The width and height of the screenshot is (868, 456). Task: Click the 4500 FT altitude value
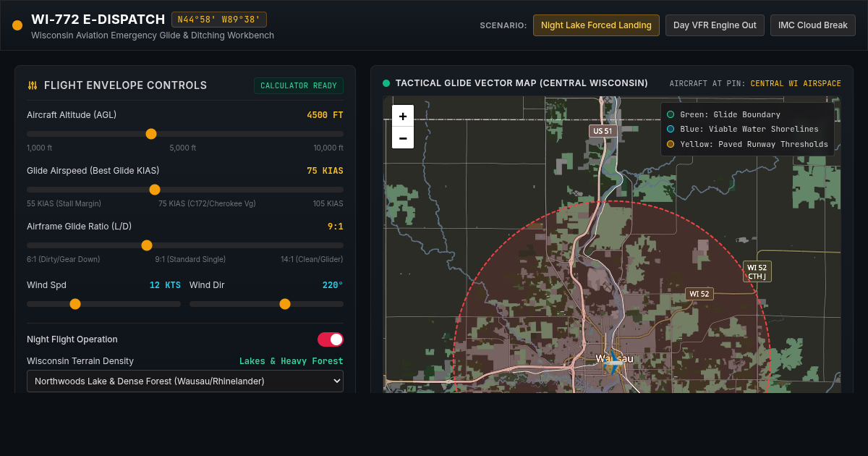point(325,115)
